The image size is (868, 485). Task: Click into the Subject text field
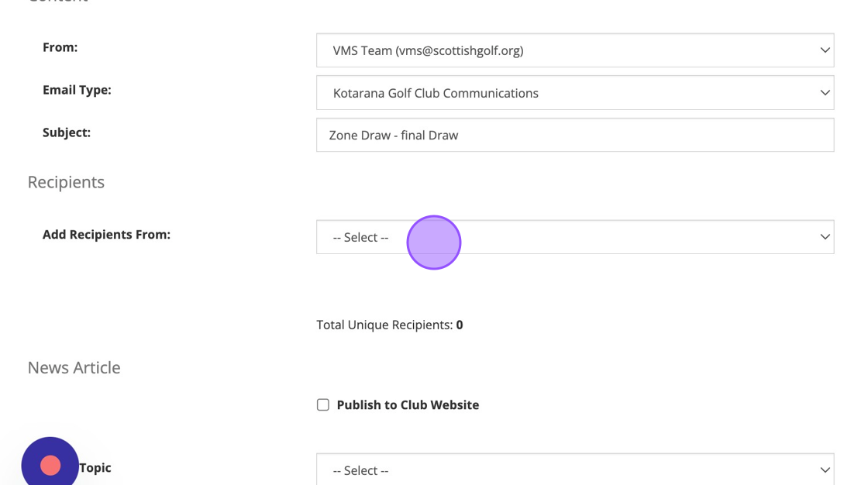573,135
